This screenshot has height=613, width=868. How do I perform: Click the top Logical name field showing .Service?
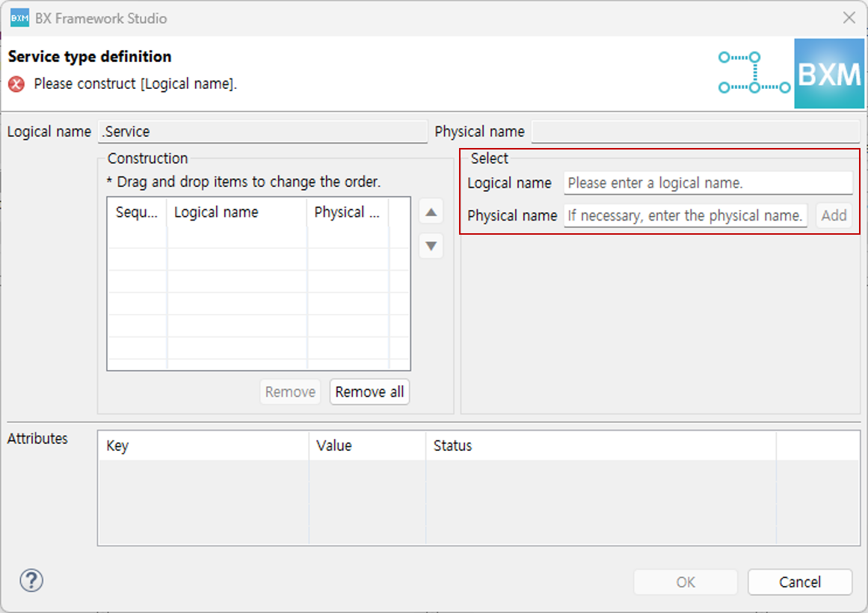pyautogui.click(x=262, y=132)
